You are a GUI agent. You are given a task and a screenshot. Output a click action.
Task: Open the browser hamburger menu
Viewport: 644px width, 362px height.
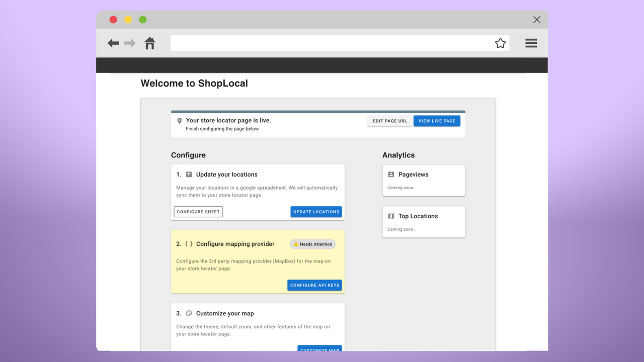(531, 43)
